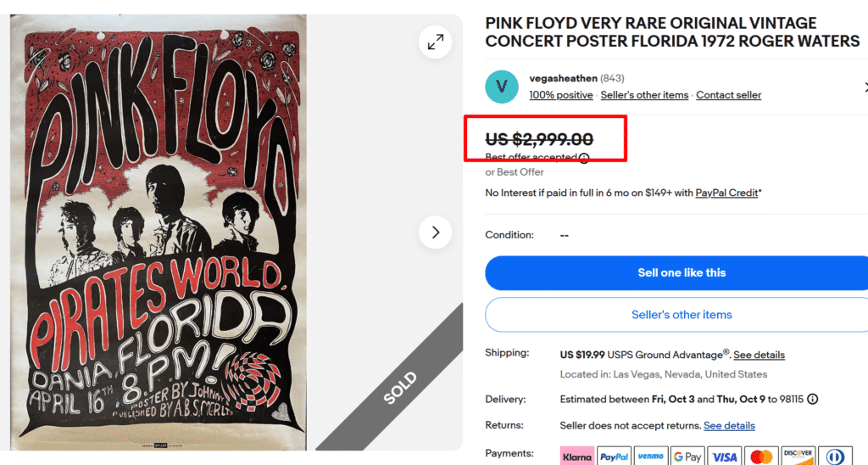
Task: Open the 100% positive feedback link
Action: click(x=560, y=95)
